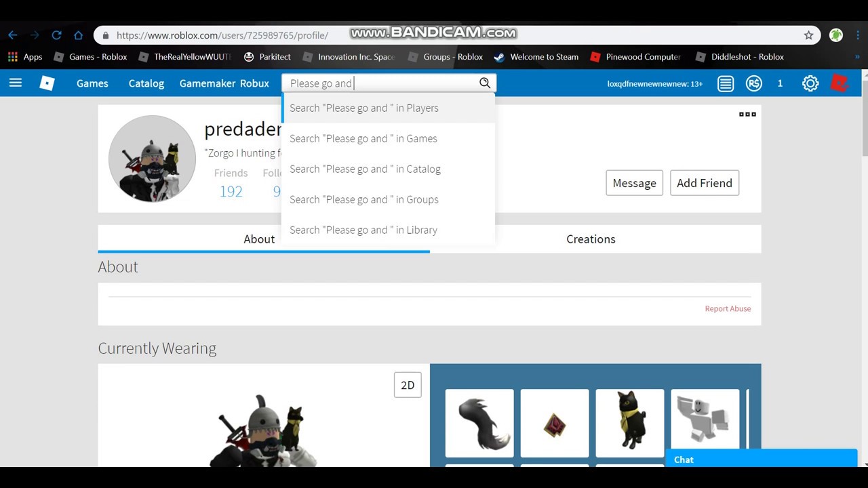Screen dimensions: 868x488
Task: Search "Please go and" in Games
Action: (389, 138)
